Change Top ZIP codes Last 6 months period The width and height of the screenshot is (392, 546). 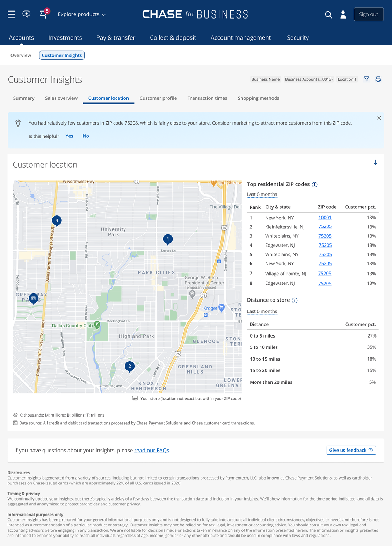(x=262, y=194)
